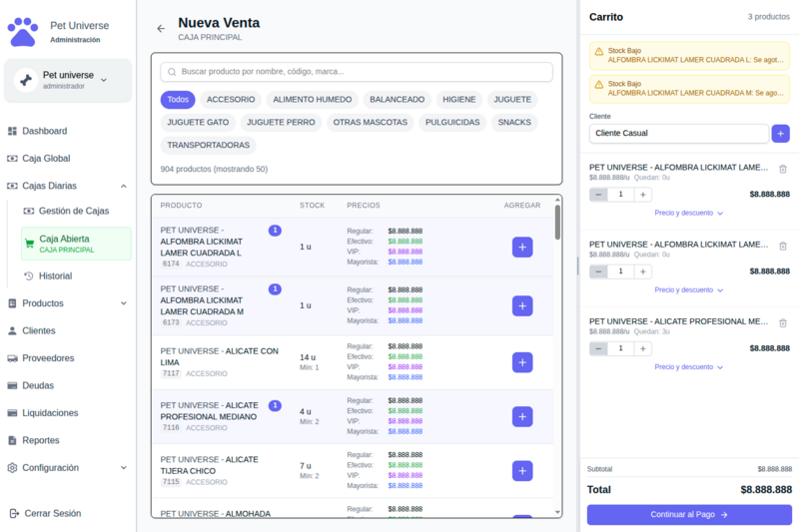Open the Reportes section
The height and width of the screenshot is (532, 799).
pos(42,440)
